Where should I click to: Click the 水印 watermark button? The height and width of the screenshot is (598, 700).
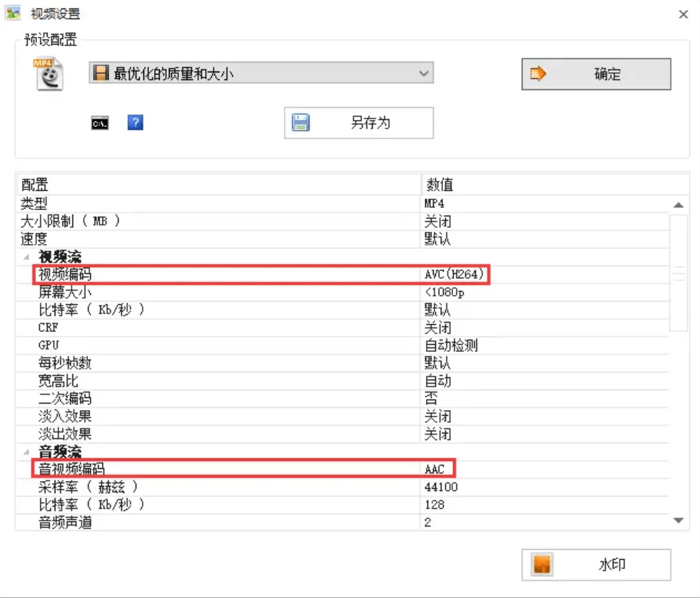[x=596, y=565]
